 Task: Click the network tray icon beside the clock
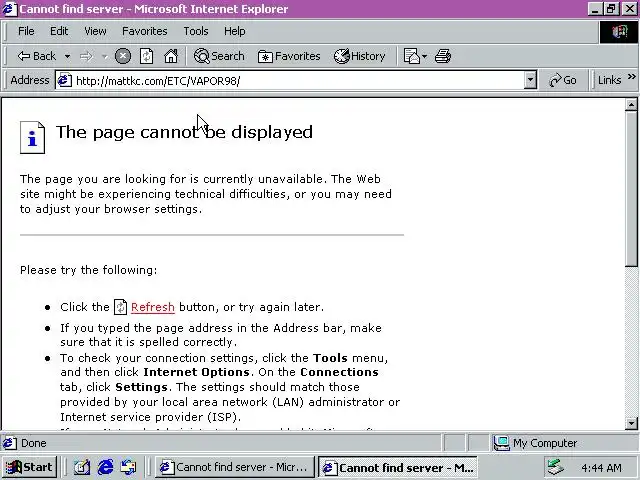tap(556, 467)
